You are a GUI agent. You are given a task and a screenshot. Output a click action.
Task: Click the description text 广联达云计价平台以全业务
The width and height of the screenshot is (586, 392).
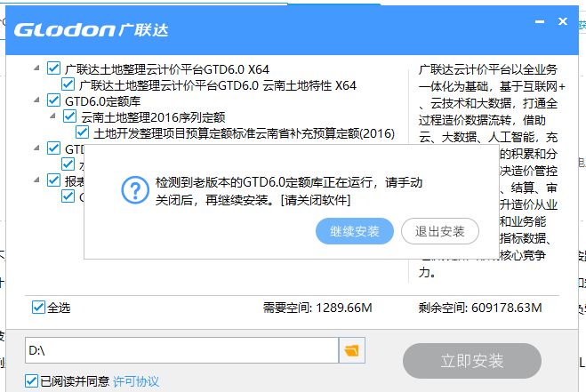pyautogui.click(x=488, y=69)
